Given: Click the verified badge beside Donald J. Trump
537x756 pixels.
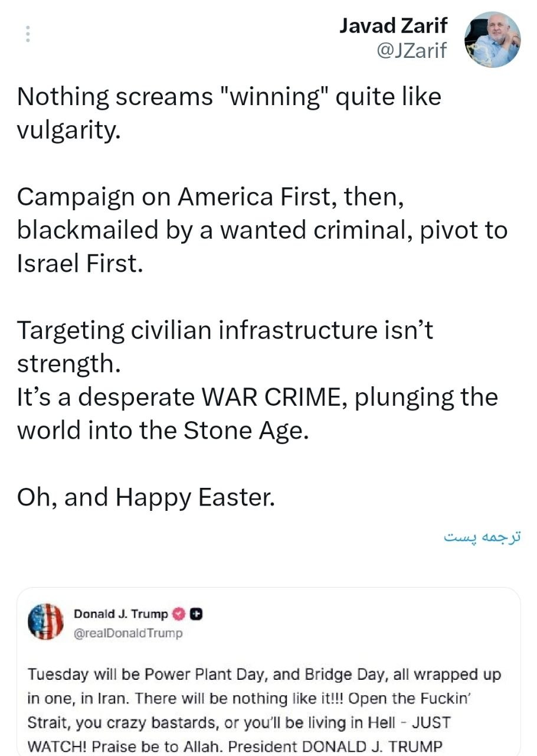Looking at the screenshot, I should 179,614.
